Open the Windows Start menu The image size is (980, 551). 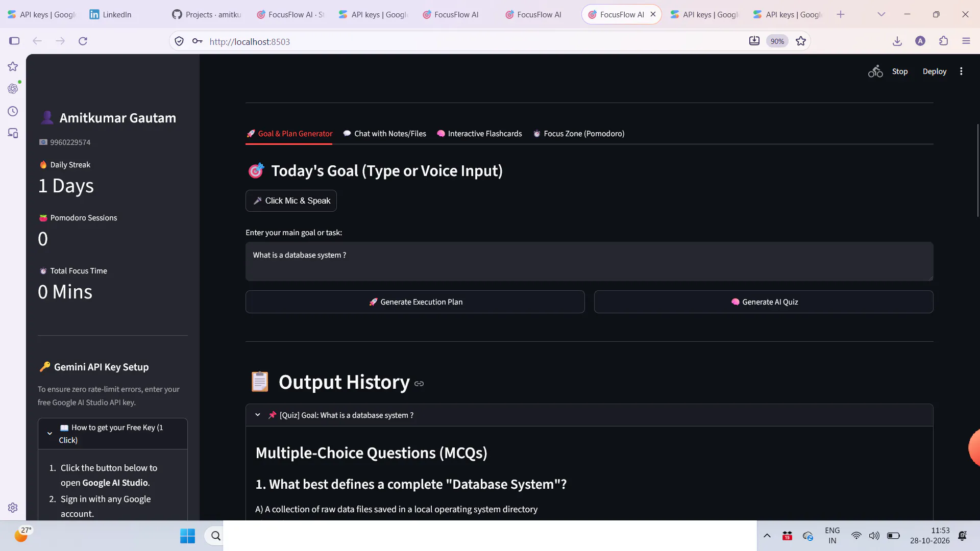(187, 536)
